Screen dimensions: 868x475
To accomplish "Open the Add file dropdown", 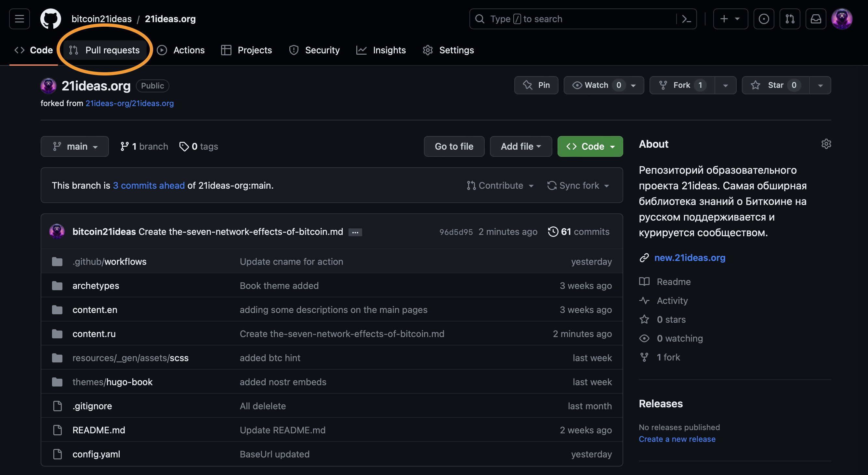I will [x=520, y=146].
